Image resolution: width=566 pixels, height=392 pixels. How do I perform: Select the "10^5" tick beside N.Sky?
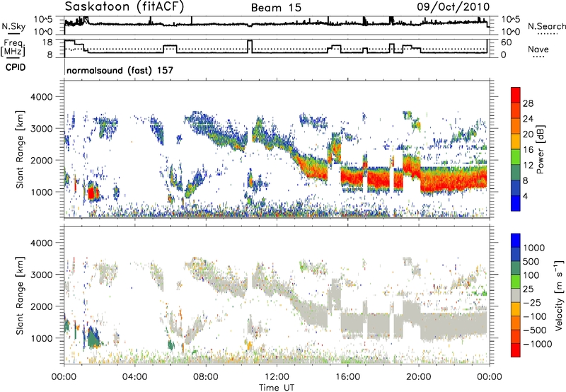coord(43,20)
